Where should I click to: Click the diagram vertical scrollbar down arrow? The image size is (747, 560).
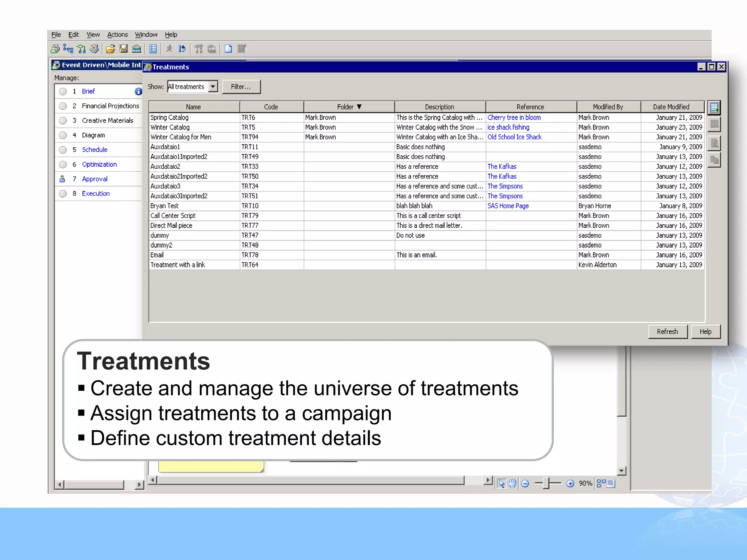point(622,471)
